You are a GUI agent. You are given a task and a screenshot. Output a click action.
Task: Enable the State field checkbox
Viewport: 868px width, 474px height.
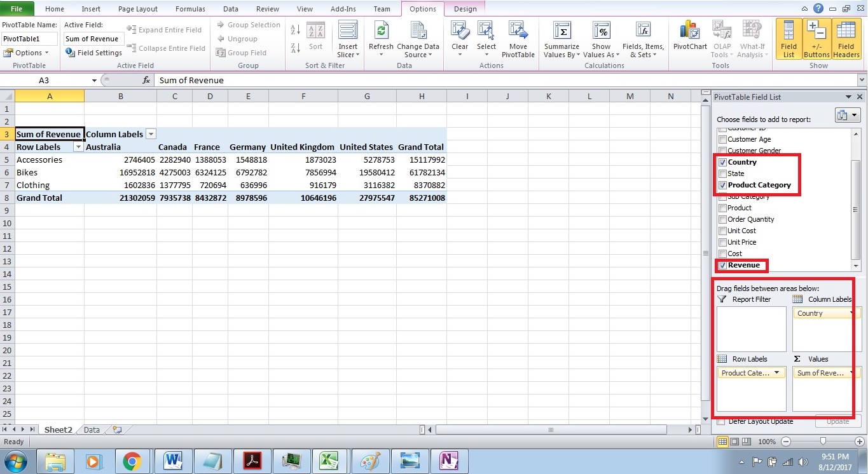(722, 173)
